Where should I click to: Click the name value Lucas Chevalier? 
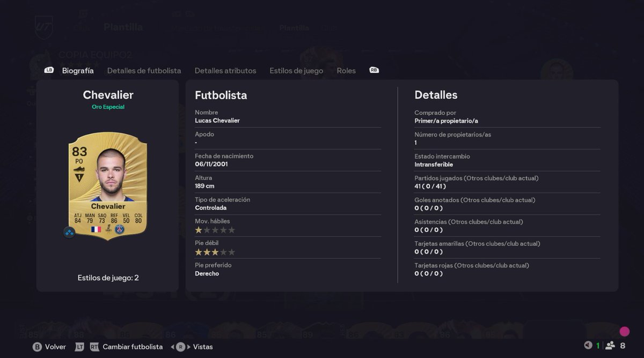click(217, 121)
